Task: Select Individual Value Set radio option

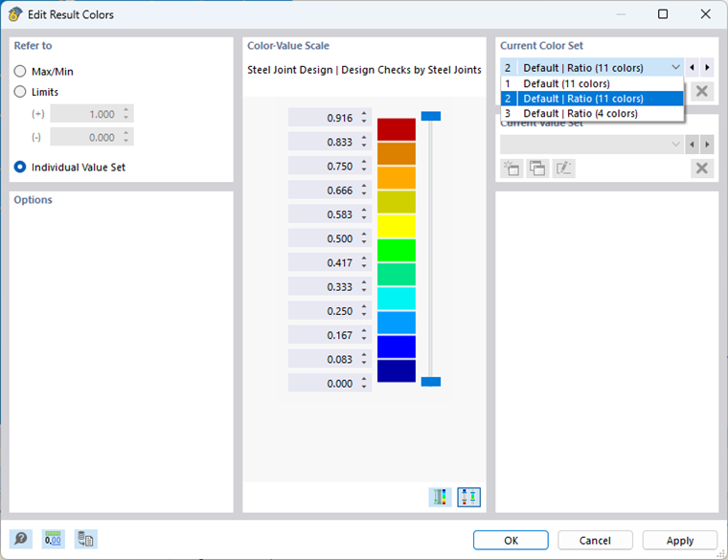Action: 20,167
